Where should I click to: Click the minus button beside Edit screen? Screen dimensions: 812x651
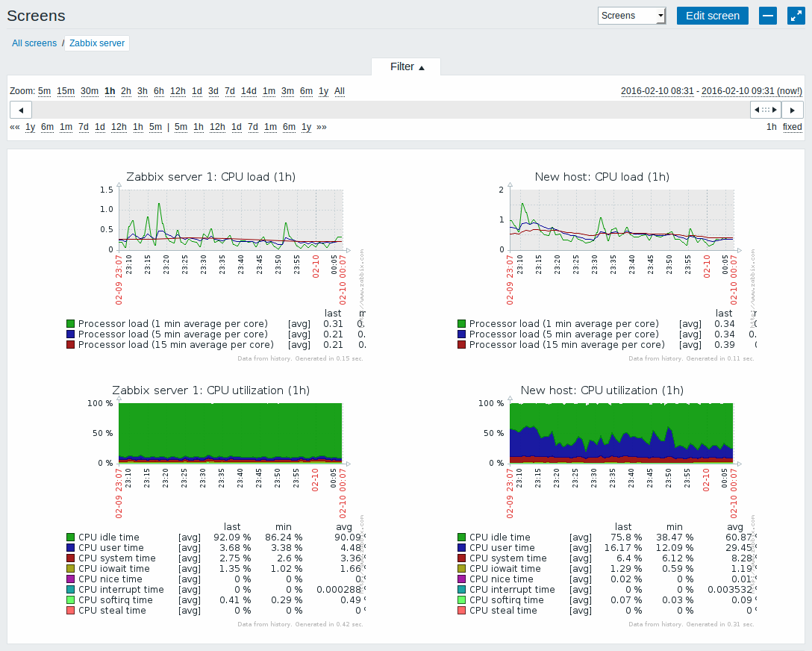point(768,16)
